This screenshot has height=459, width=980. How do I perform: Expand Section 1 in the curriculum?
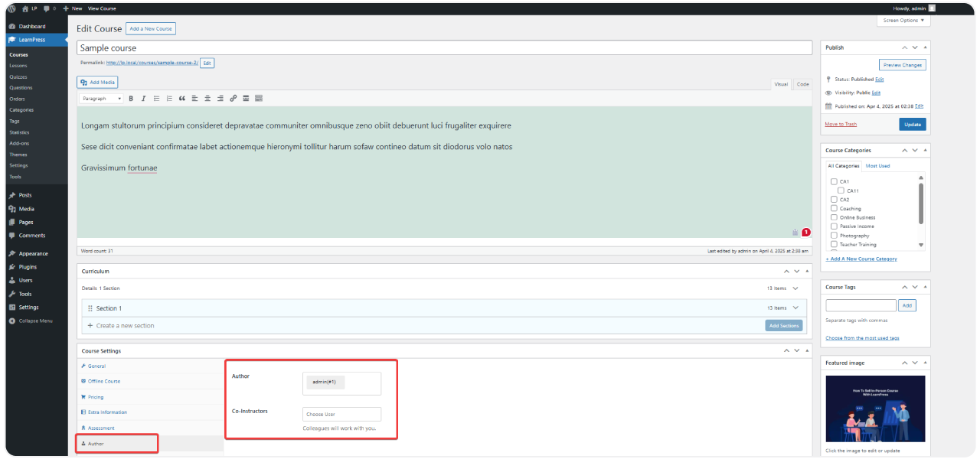tap(795, 308)
